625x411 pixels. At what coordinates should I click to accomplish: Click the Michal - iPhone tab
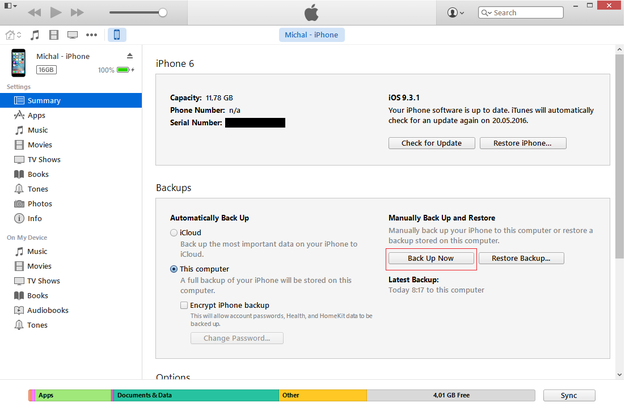pos(311,35)
